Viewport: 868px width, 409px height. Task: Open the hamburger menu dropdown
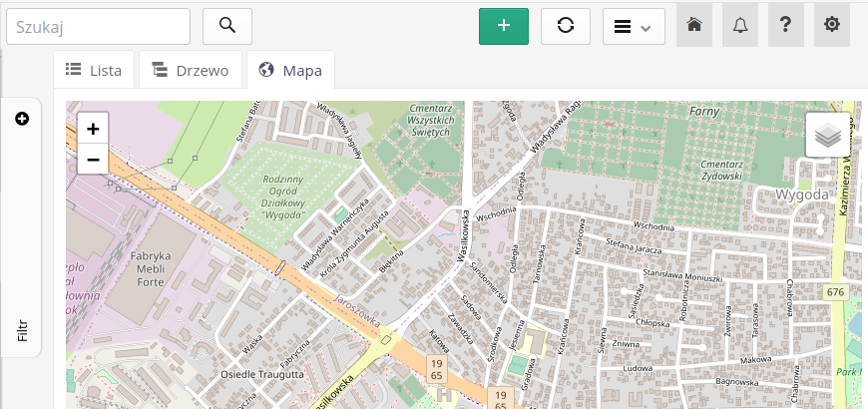click(x=633, y=26)
